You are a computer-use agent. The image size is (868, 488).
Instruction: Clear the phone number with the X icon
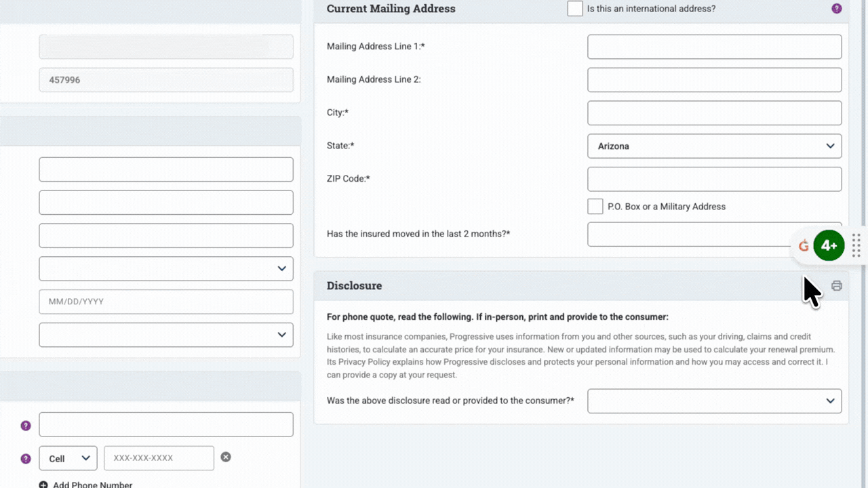tap(226, 457)
